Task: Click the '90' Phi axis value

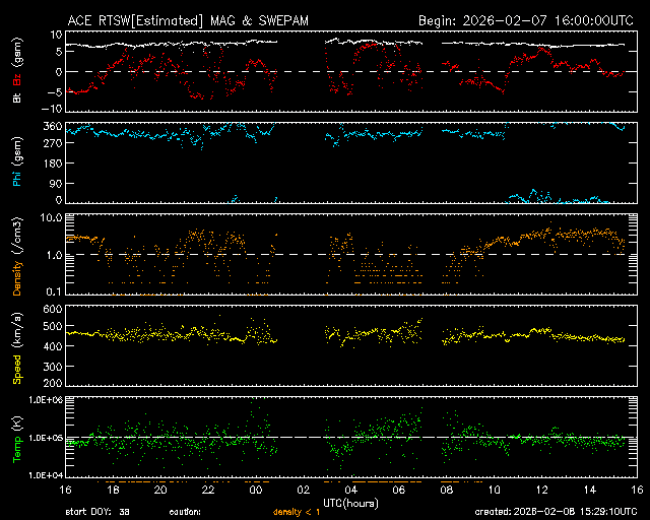Action: pos(56,183)
